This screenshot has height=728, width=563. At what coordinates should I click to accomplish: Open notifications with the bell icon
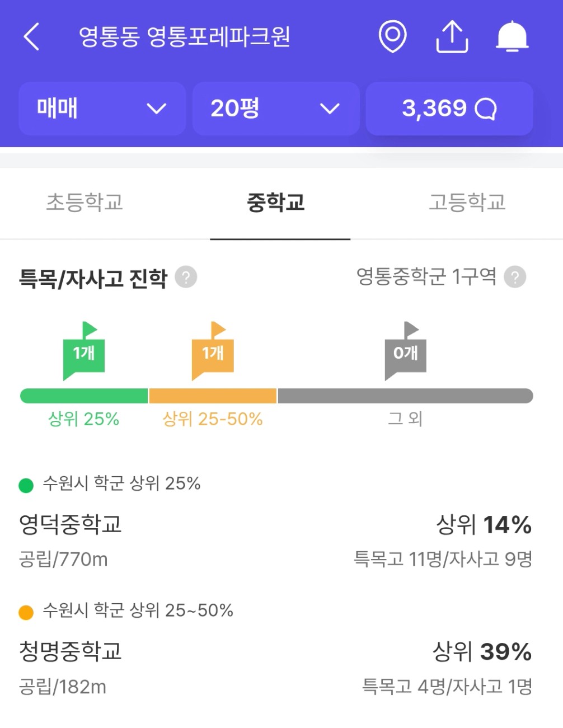pos(512,37)
